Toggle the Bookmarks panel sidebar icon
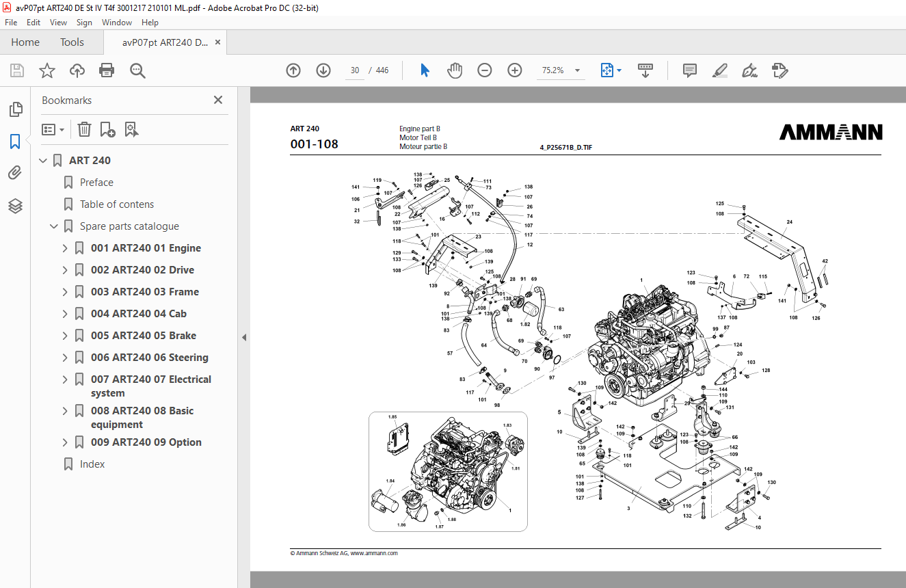906x588 pixels. 15,142
